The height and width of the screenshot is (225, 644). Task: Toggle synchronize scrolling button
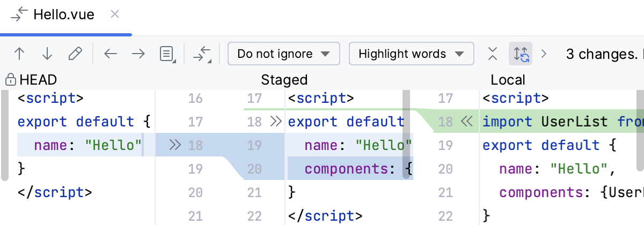(x=521, y=54)
